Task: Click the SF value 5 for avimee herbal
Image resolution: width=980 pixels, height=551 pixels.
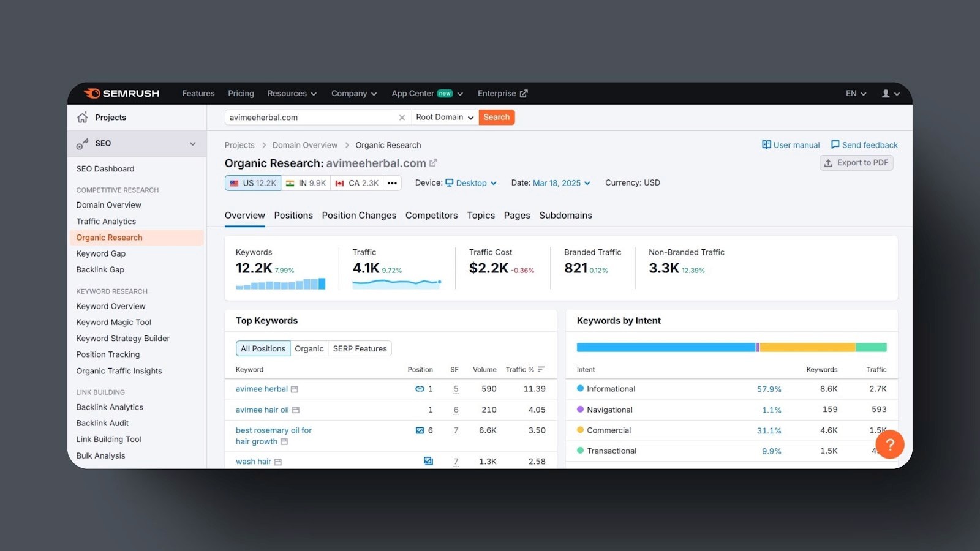Action: click(x=456, y=389)
